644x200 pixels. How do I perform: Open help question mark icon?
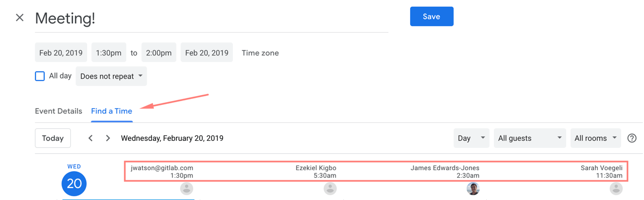(x=631, y=138)
